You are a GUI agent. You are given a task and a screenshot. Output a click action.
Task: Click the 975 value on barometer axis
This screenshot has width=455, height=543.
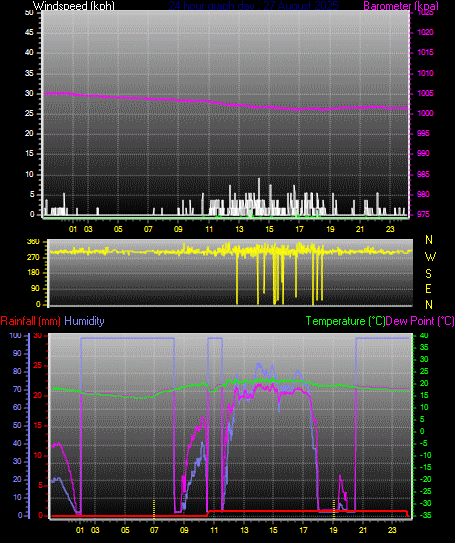click(x=423, y=214)
